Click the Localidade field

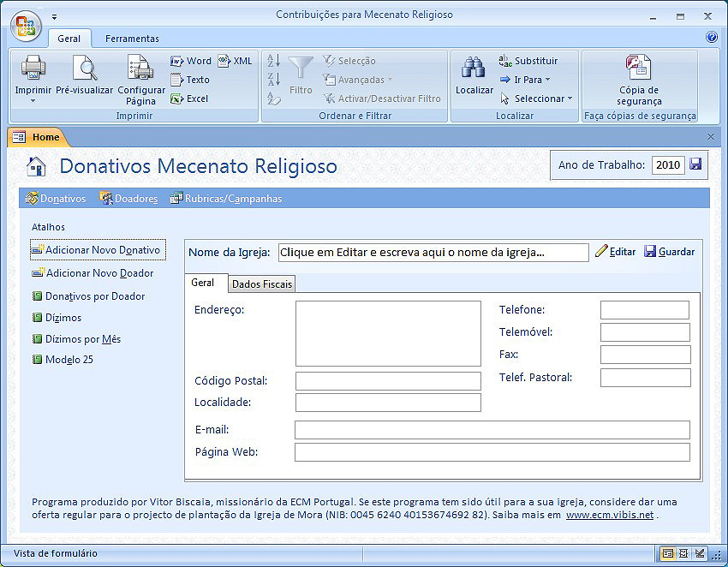coord(388,403)
